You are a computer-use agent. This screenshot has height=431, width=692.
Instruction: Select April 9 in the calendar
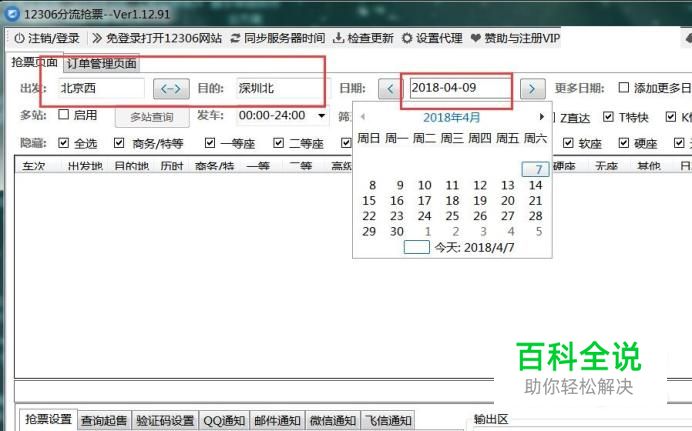(x=400, y=185)
